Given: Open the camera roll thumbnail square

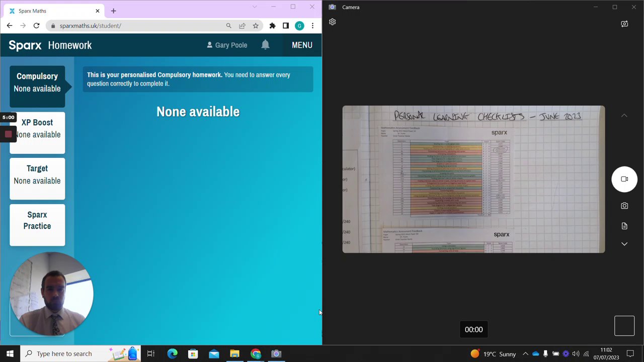Looking at the screenshot, I should 624,326.
